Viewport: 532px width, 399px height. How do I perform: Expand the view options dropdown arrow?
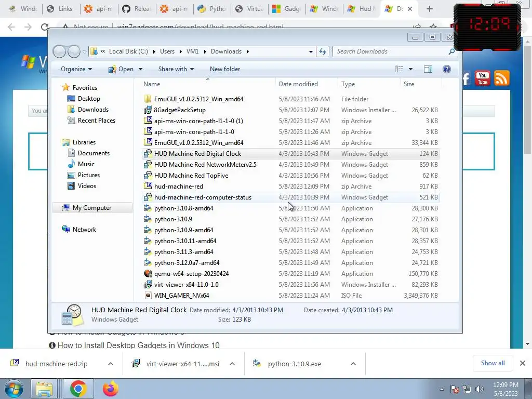pos(410,69)
